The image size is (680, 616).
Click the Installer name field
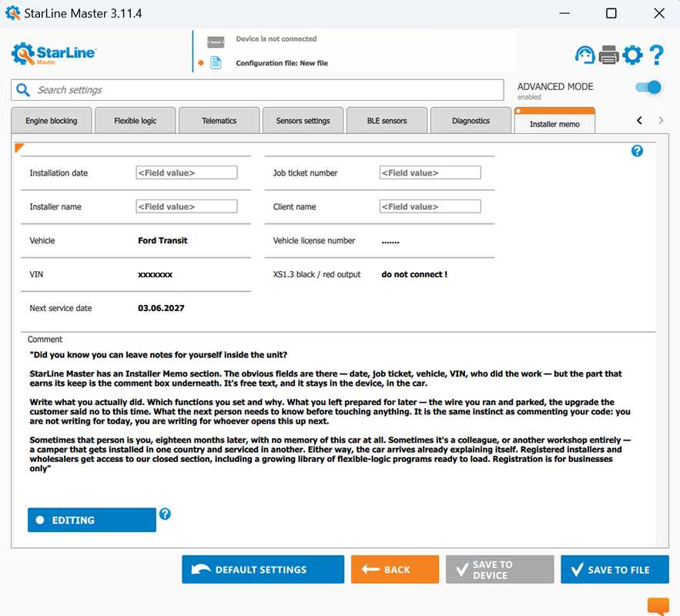[186, 206]
